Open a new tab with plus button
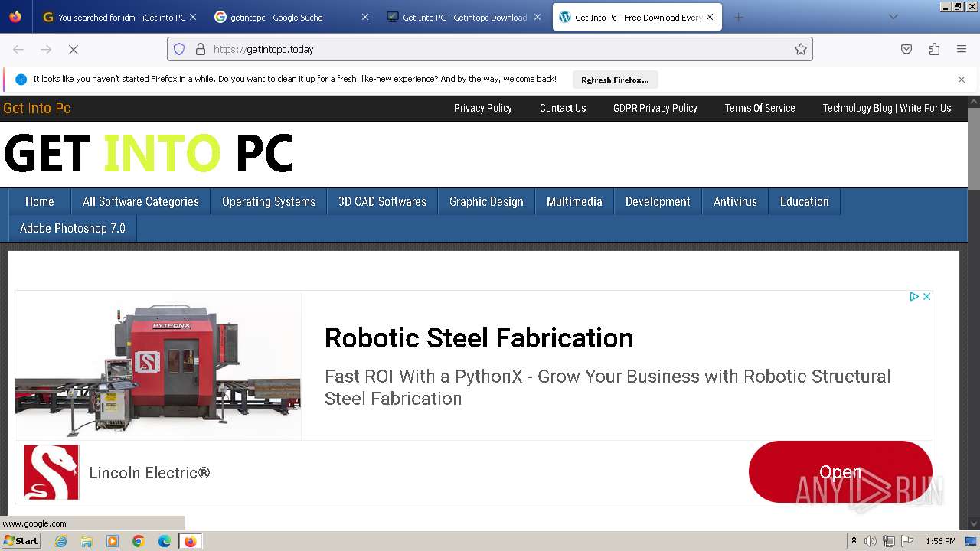980x551 pixels. 738,17
